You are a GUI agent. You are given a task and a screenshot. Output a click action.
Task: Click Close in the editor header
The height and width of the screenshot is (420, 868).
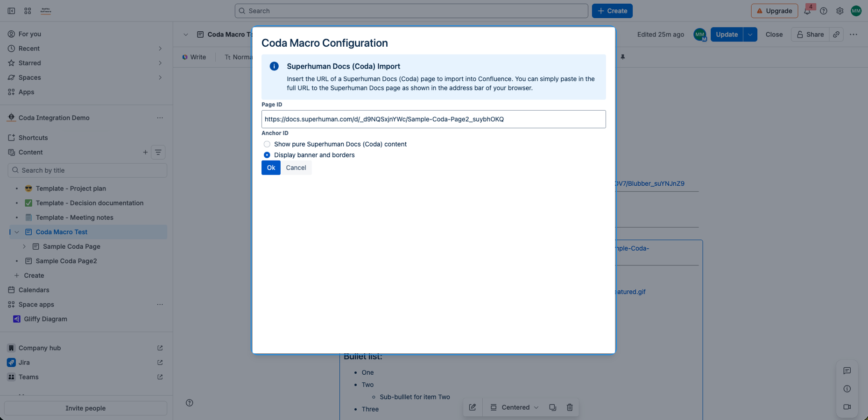(x=774, y=35)
